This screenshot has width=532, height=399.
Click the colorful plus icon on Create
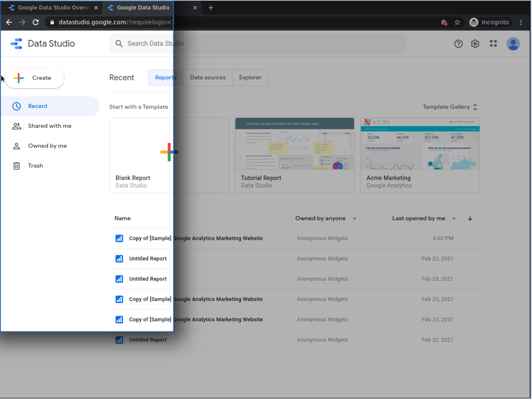(x=19, y=78)
